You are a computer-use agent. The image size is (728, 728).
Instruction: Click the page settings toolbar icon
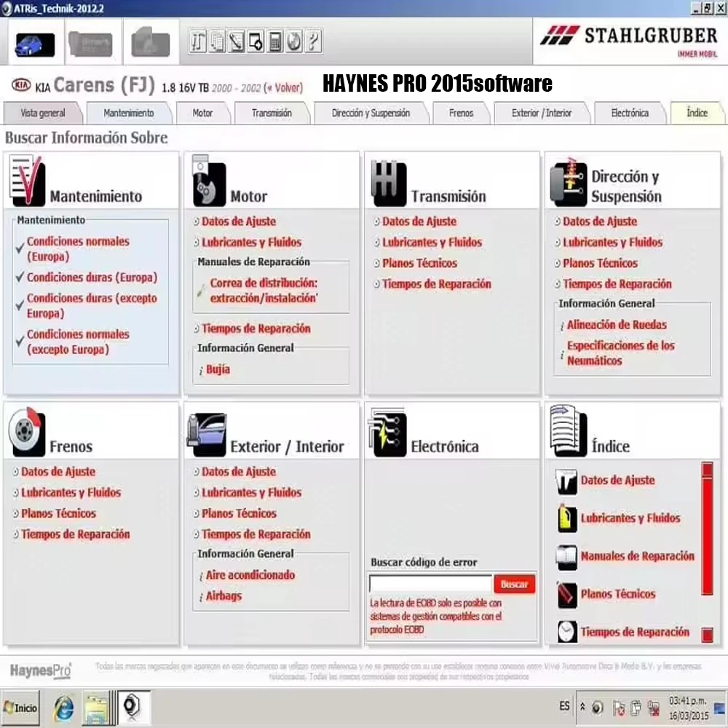point(256,41)
